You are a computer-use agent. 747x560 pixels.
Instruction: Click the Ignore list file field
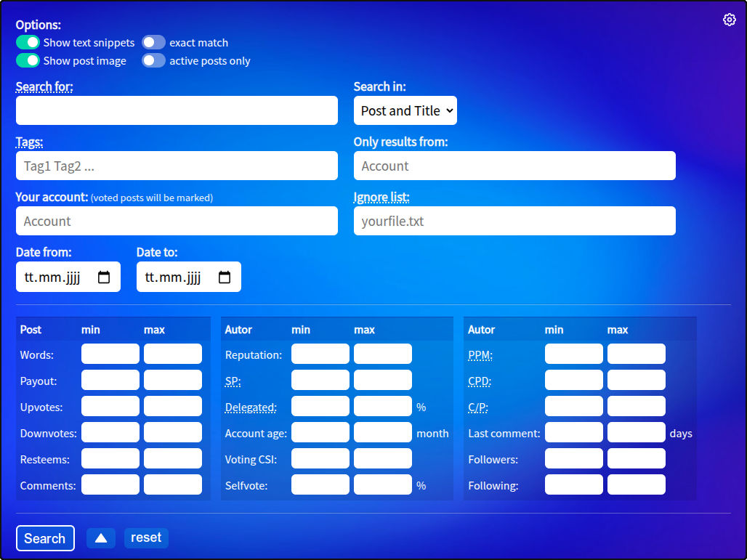pos(514,221)
